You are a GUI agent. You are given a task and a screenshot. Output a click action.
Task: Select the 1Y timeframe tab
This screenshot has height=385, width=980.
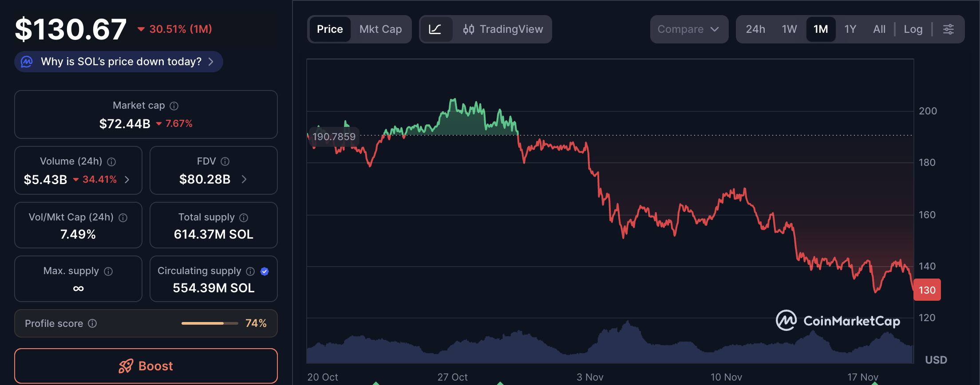point(850,29)
